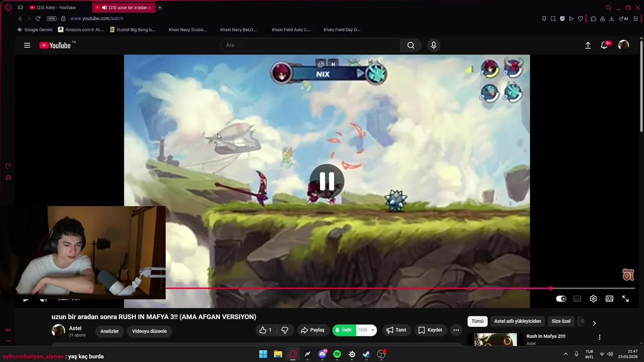Dislike the video with thumbs down
The image size is (644, 362).
(285, 330)
